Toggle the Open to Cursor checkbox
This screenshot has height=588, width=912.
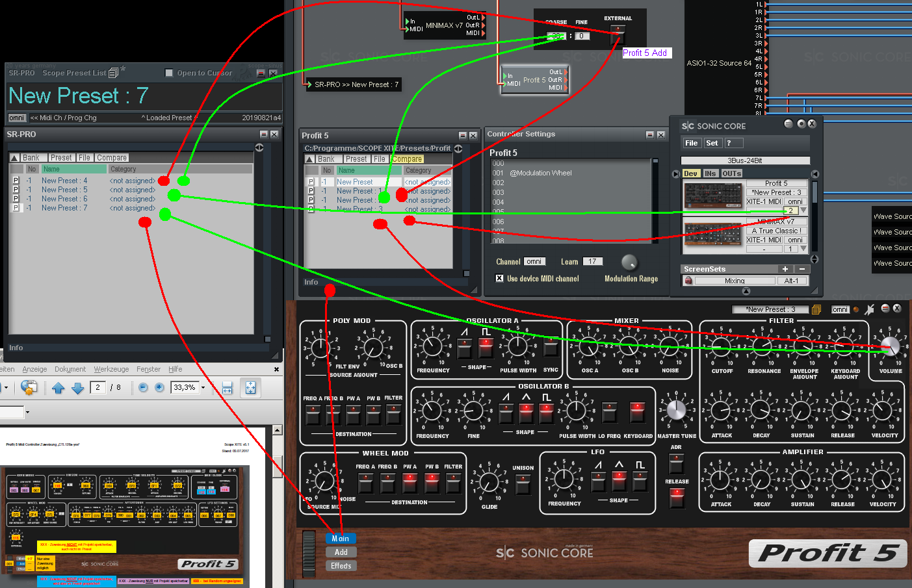click(170, 73)
